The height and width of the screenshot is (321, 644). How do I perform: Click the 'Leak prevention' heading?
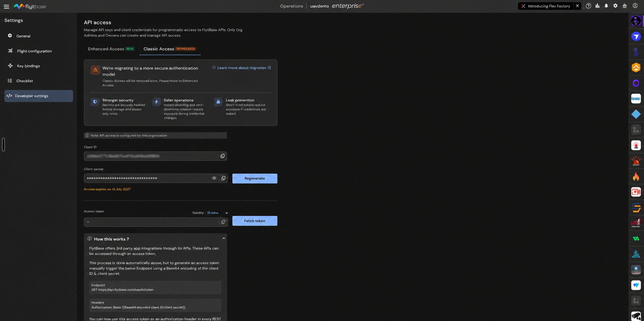(x=240, y=100)
